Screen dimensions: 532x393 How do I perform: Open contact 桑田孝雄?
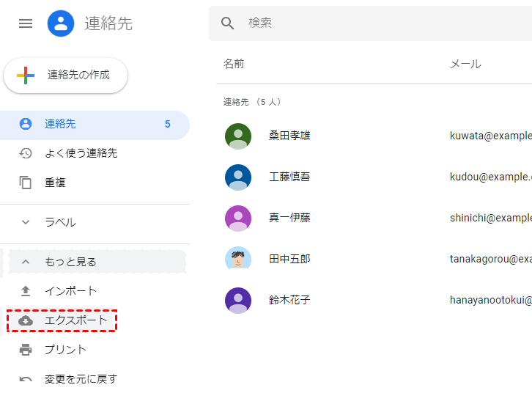pos(289,136)
